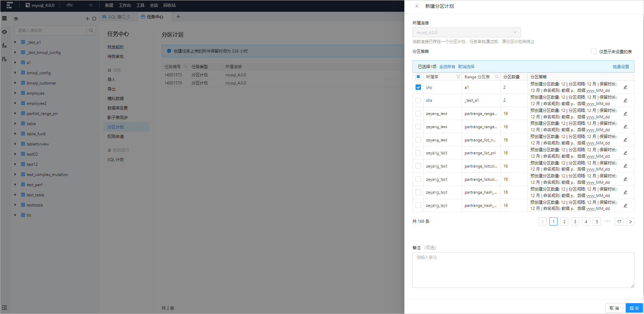This screenshot has height=314, width=644.
Task: Open the 回收站 menu
Action: [169, 5]
